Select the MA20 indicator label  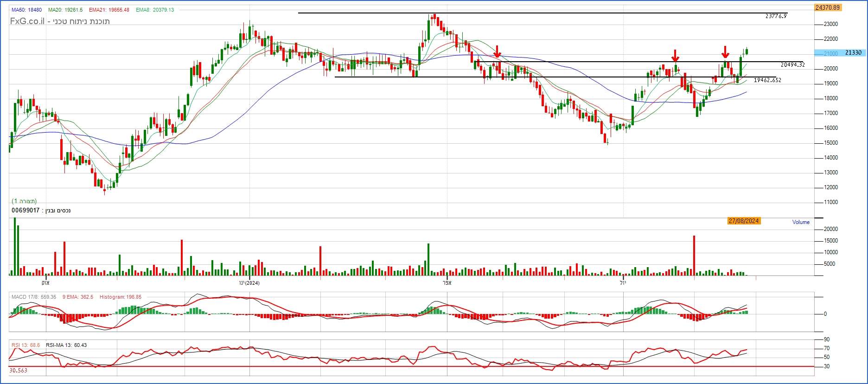coord(65,10)
